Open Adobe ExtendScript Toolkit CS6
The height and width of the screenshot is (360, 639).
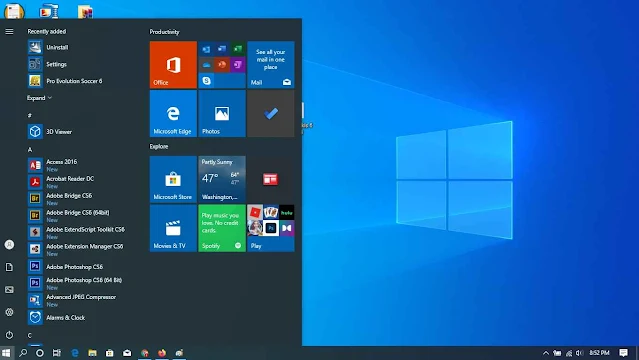84,233
